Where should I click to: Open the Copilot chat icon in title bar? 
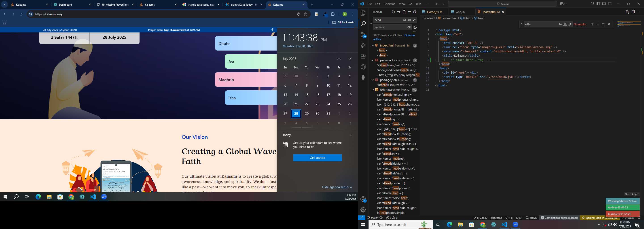(561, 4)
